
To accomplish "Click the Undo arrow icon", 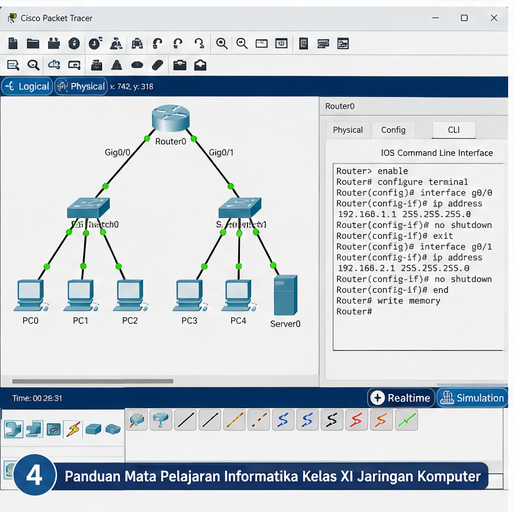I will (157, 43).
